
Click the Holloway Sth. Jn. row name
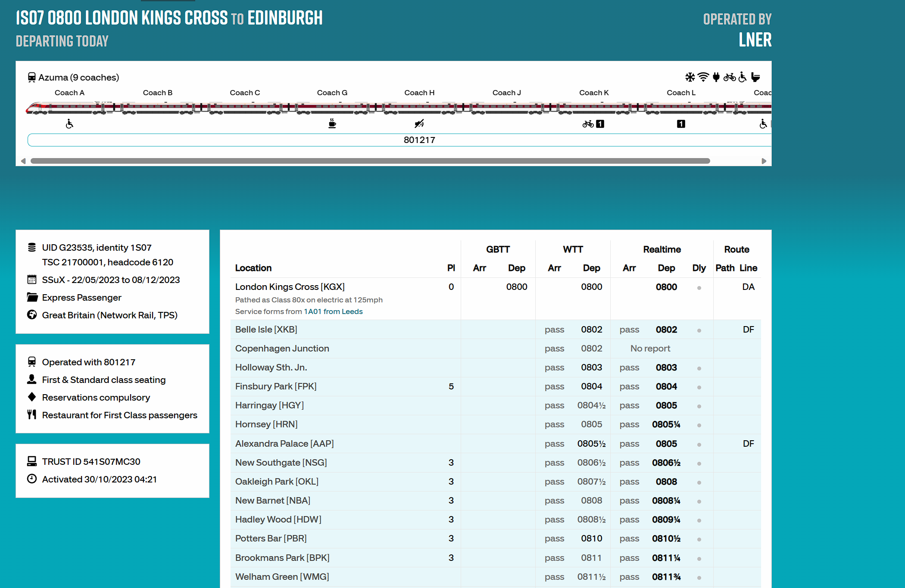click(271, 367)
